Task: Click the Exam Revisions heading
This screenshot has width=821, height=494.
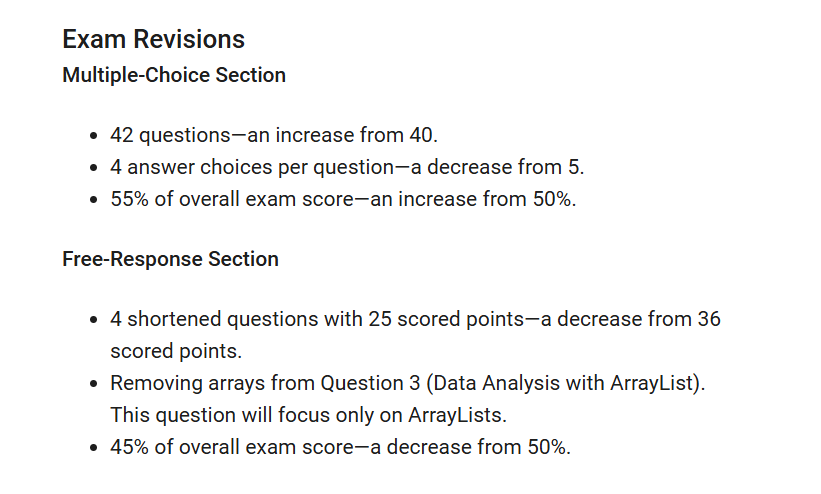Action: tap(153, 39)
